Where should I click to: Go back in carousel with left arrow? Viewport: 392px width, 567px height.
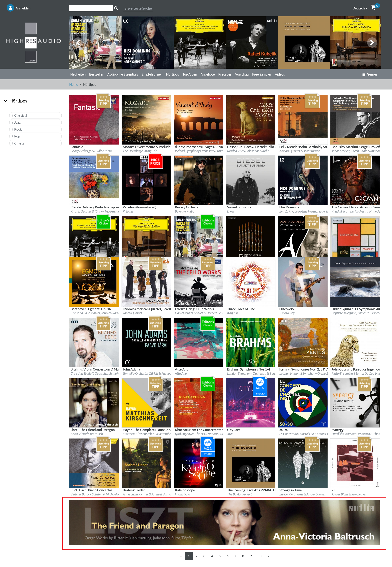click(x=78, y=43)
